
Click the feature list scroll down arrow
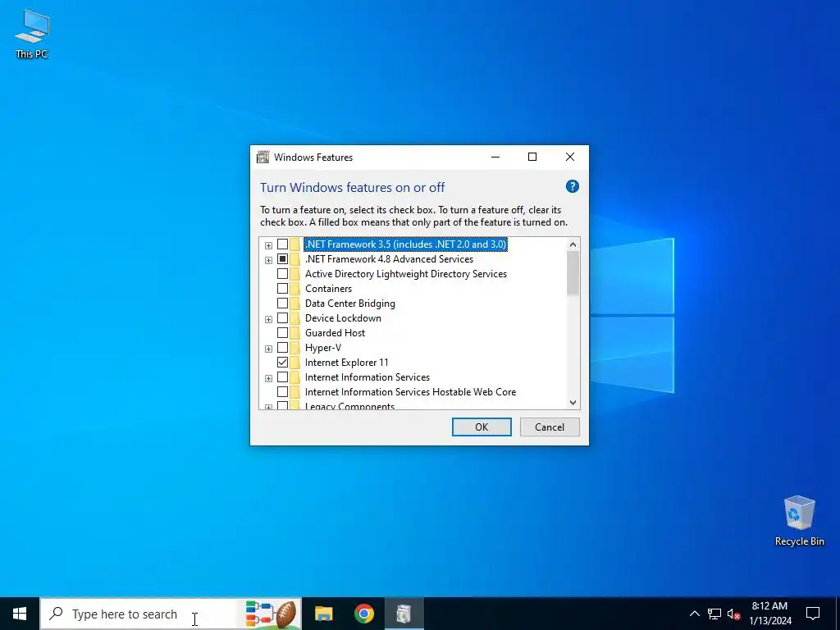[x=573, y=402]
